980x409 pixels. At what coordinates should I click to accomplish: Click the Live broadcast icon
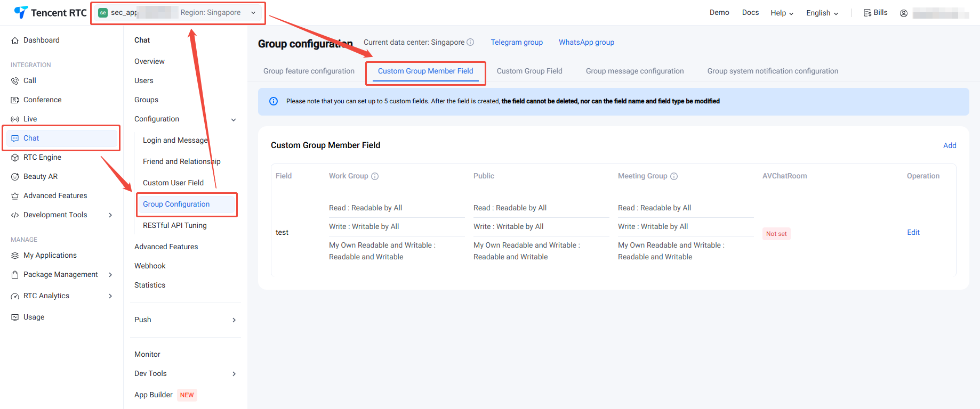(x=15, y=119)
